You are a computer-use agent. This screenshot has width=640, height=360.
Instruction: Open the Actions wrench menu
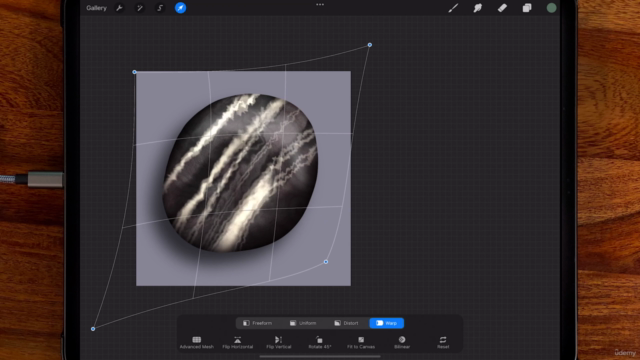pos(119,8)
